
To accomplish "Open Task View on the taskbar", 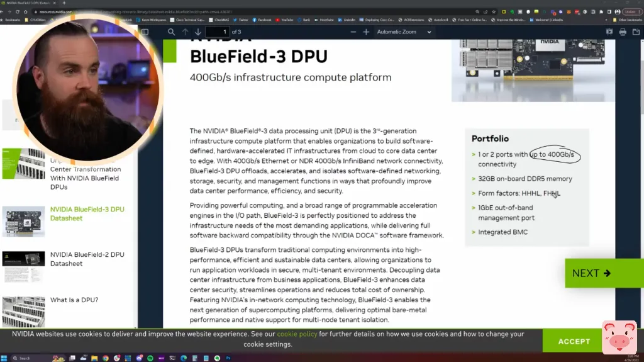I will [72, 358].
